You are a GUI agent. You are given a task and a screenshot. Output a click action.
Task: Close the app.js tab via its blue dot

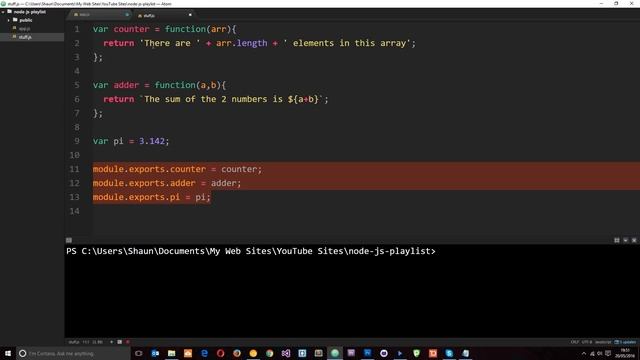tap(127, 15)
